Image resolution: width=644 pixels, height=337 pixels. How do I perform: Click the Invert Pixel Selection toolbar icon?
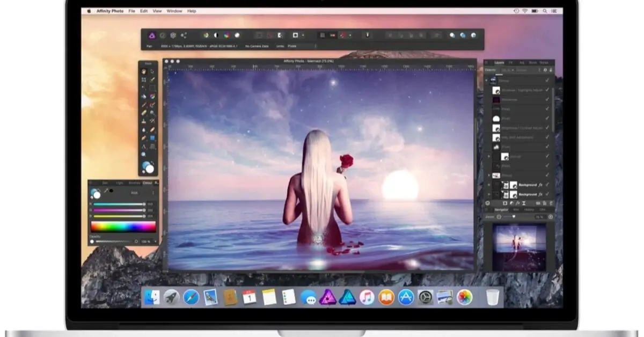280,35
